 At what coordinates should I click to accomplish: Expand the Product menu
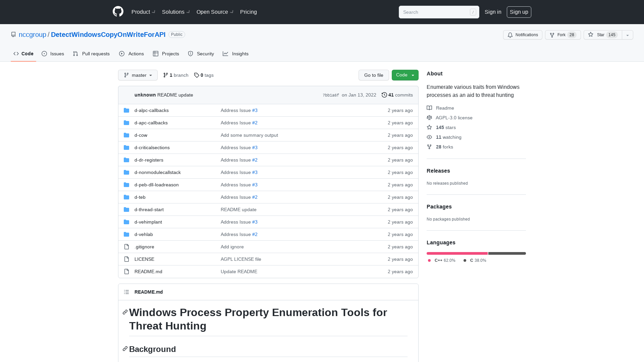coord(143,12)
